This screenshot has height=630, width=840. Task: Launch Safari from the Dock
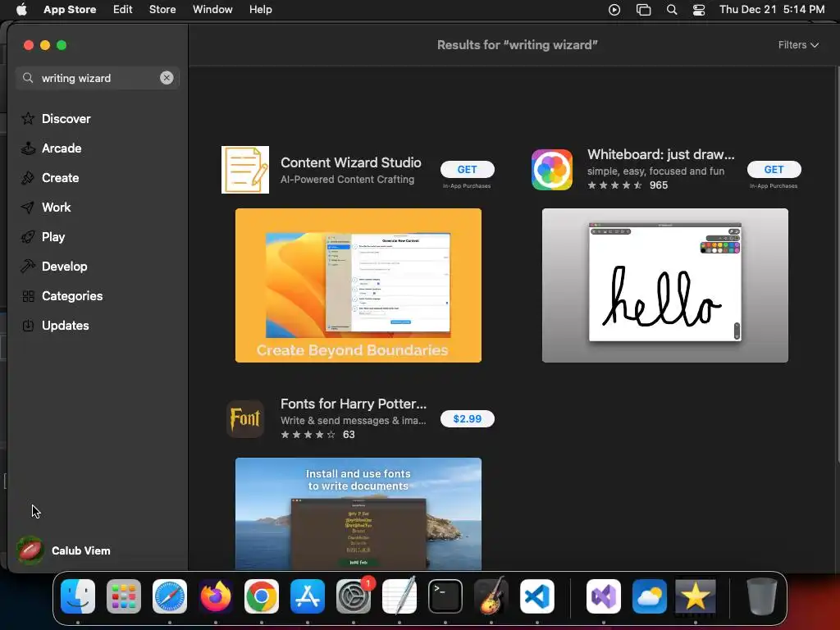point(170,596)
